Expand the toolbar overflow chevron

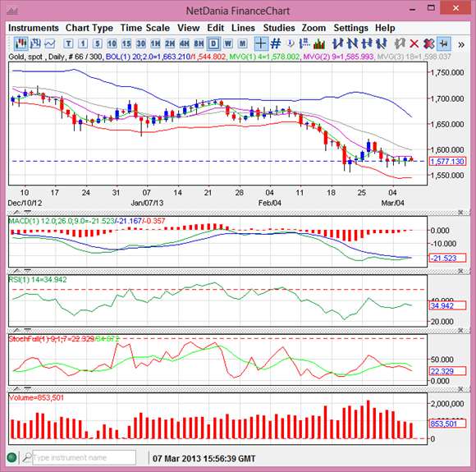(461, 44)
